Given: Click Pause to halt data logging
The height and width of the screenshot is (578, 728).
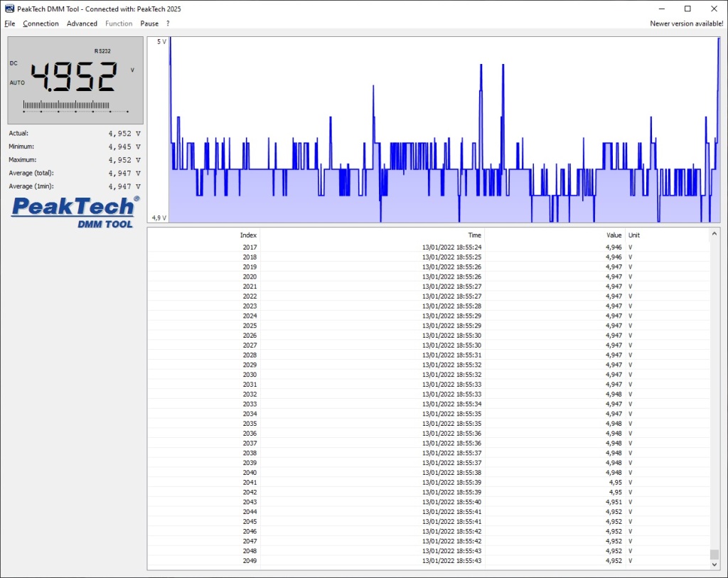Looking at the screenshot, I should click(x=149, y=23).
